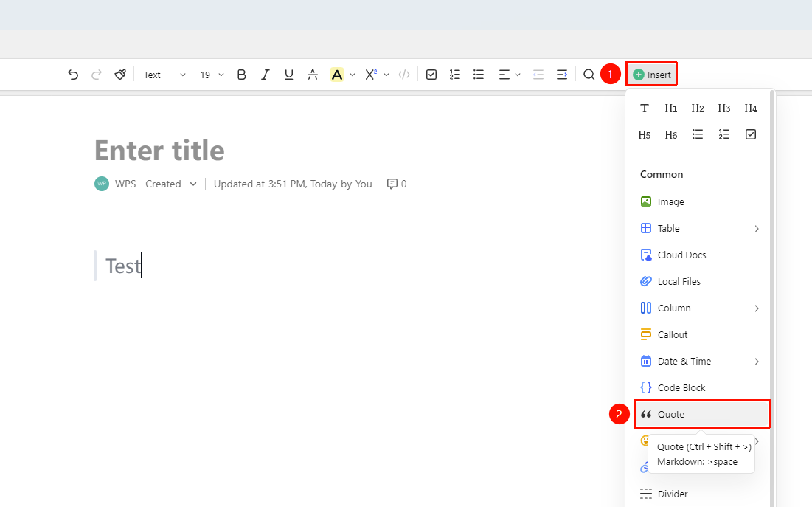Open the Text style dropdown
This screenshot has height=507, width=812.
tap(164, 75)
